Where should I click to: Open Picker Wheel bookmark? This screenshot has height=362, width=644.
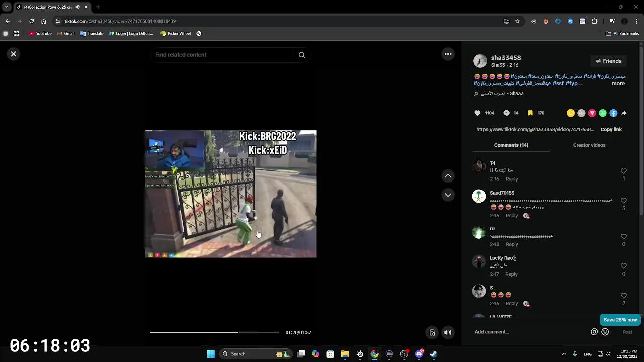coord(175,34)
